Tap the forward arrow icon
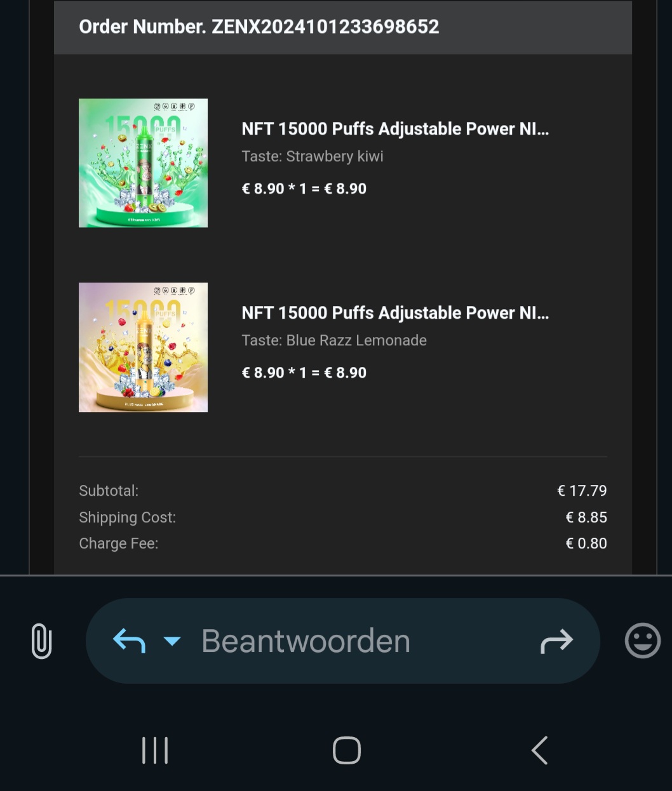Screen dimensions: 672x791 pyautogui.click(x=556, y=641)
